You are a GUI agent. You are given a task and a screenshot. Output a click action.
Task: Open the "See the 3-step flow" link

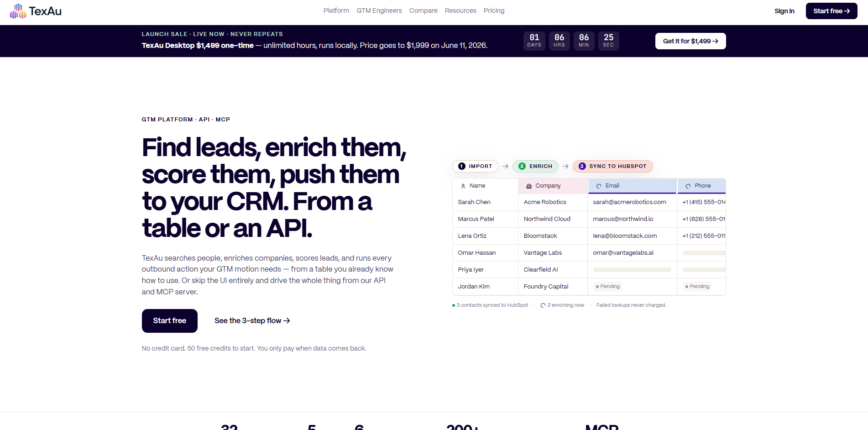coord(252,321)
